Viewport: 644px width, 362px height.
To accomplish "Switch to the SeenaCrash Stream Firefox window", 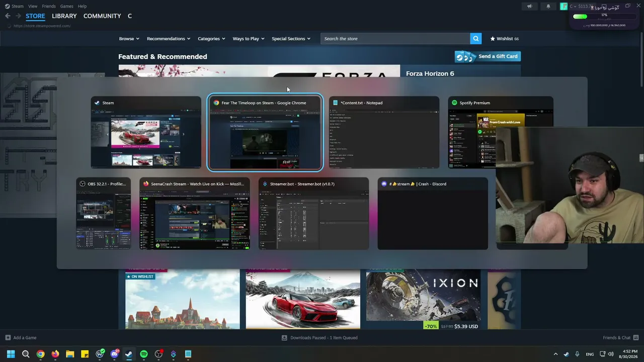I will 195,214.
